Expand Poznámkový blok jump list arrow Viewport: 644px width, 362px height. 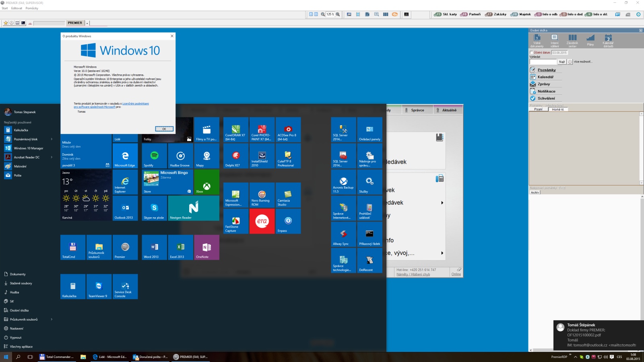click(x=52, y=139)
